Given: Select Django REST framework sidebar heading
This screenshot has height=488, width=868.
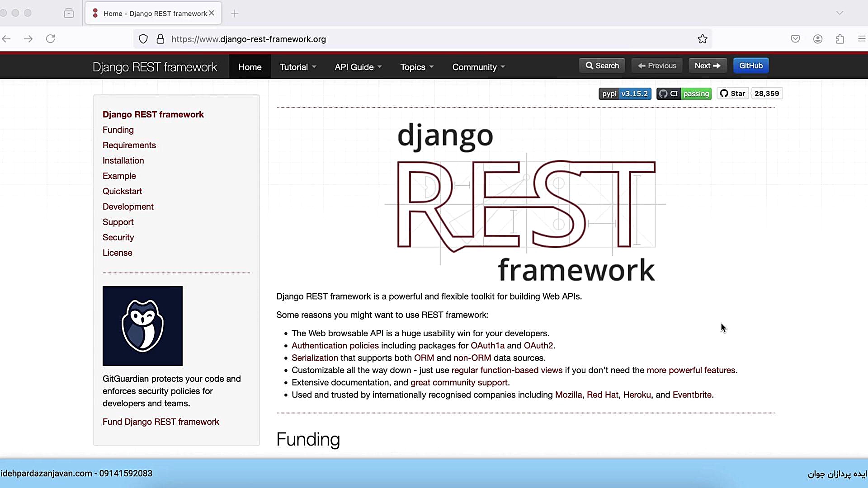Looking at the screenshot, I should pyautogui.click(x=153, y=114).
